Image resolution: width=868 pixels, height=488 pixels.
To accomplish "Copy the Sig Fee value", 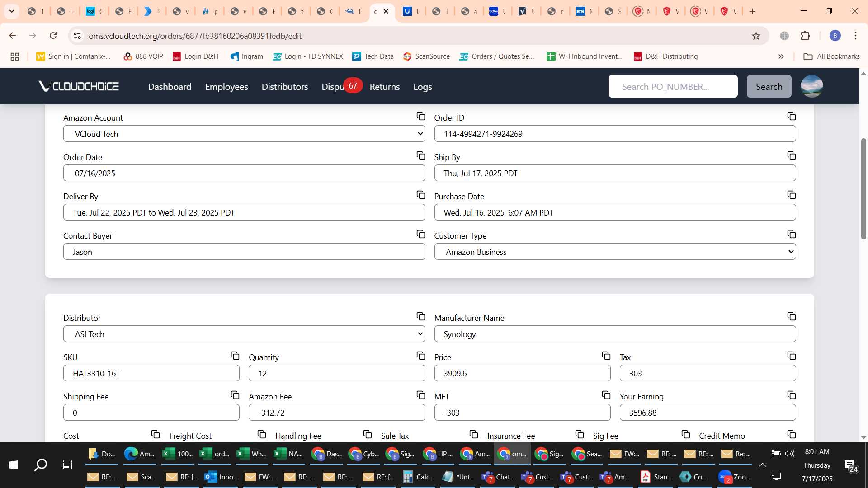I will click(x=685, y=435).
